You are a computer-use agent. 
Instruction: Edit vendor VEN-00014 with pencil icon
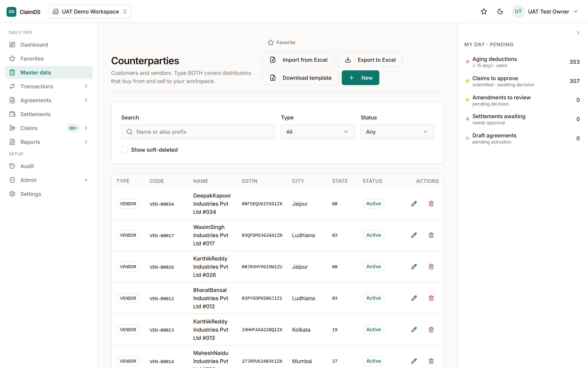click(414, 361)
